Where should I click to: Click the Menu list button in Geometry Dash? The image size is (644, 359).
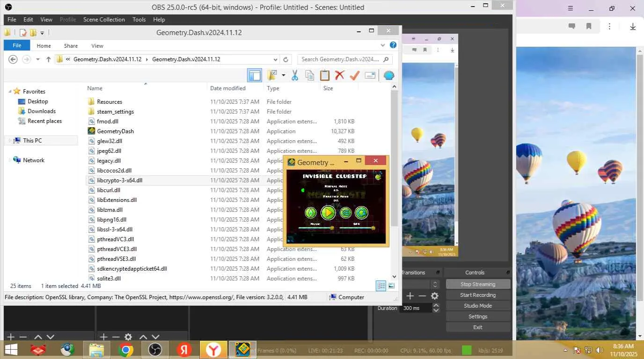coord(345,213)
